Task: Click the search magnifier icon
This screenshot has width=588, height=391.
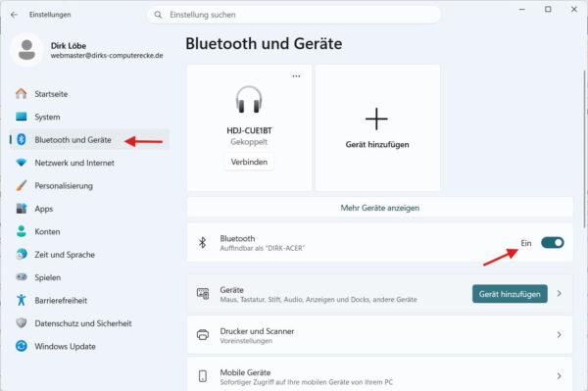Action: point(158,15)
